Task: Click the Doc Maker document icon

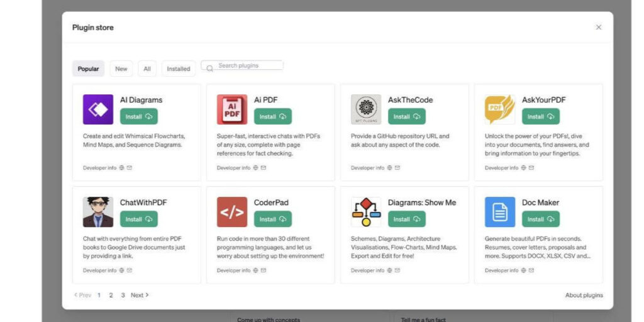Action: [x=500, y=212]
